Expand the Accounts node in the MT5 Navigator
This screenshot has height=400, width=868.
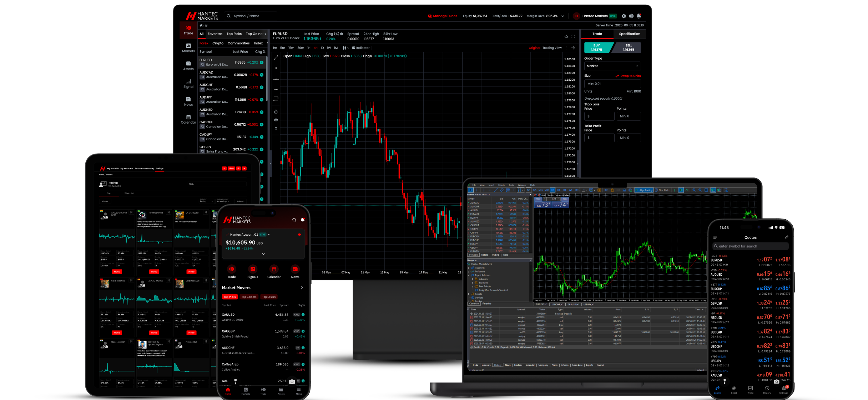click(469, 268)
